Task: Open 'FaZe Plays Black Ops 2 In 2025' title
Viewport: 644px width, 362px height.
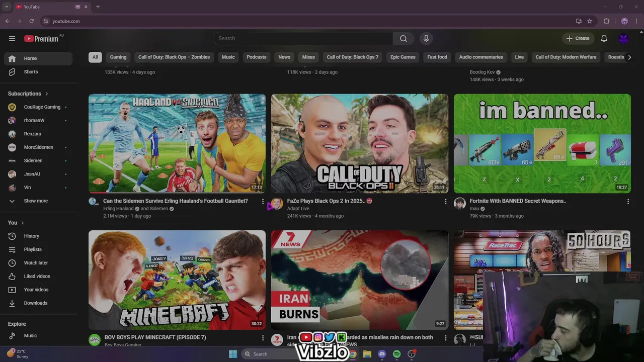Action: [x=330, y=201]
